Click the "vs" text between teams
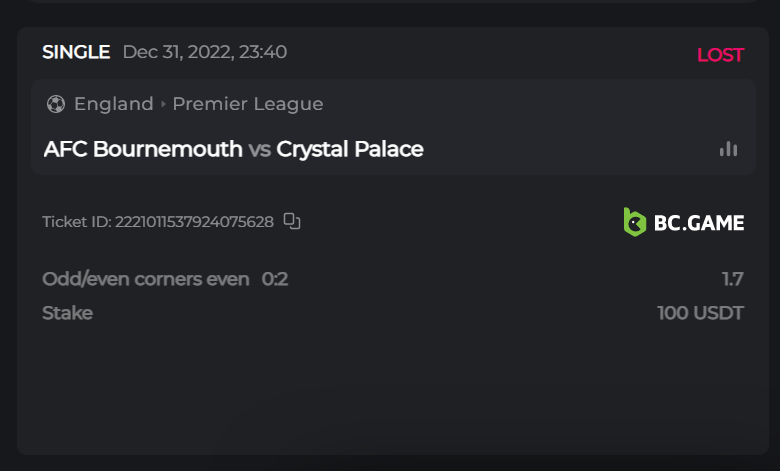 tap(260, 149)
